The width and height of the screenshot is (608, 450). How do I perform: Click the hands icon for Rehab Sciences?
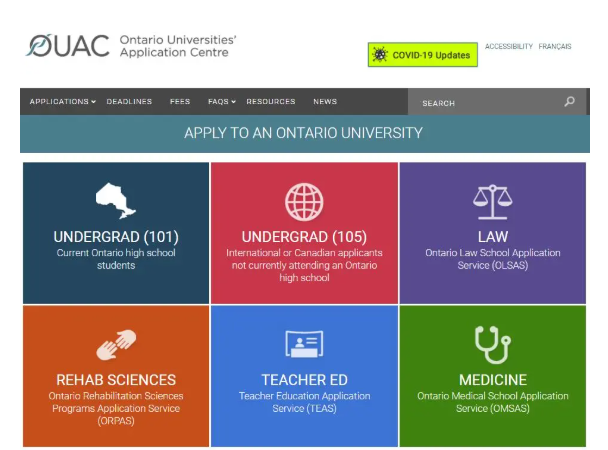tap(115, 344)
